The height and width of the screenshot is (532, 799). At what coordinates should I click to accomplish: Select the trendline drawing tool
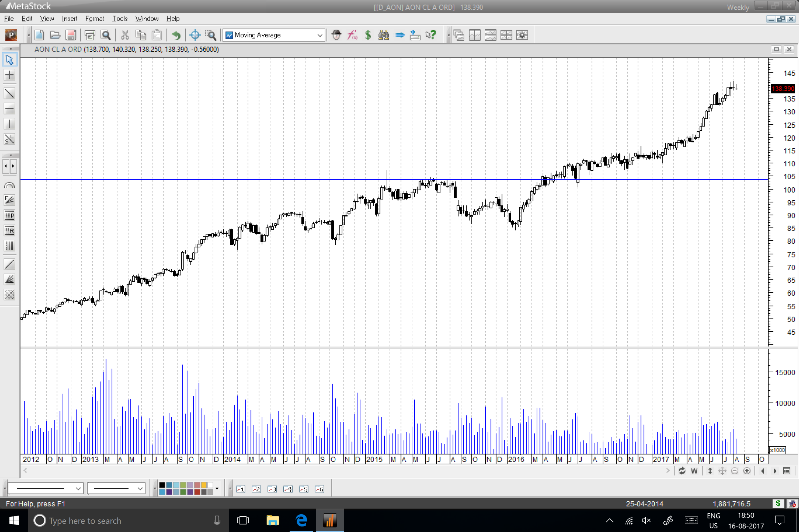coord(9,93)
